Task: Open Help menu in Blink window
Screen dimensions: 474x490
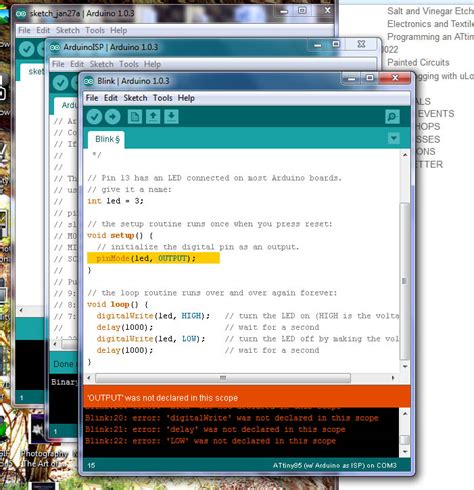Action: [x=186, y=98]
